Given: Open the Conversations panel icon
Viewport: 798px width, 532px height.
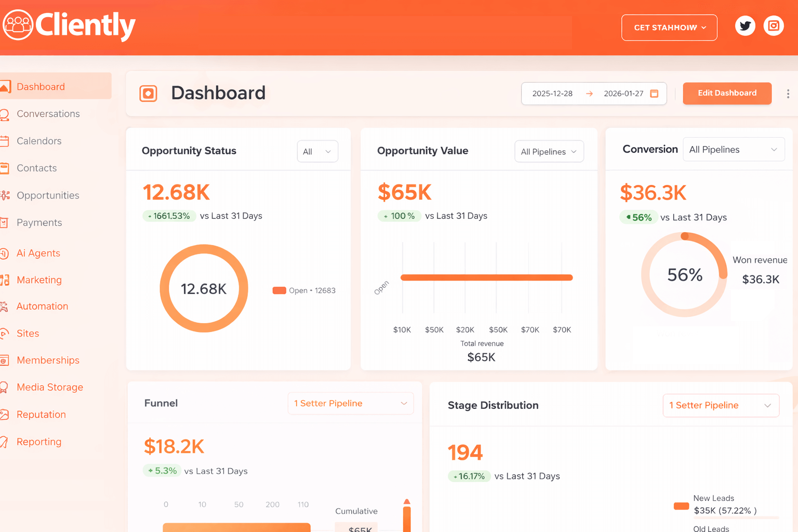Looking at the screenshot, I should coord(5,114).
